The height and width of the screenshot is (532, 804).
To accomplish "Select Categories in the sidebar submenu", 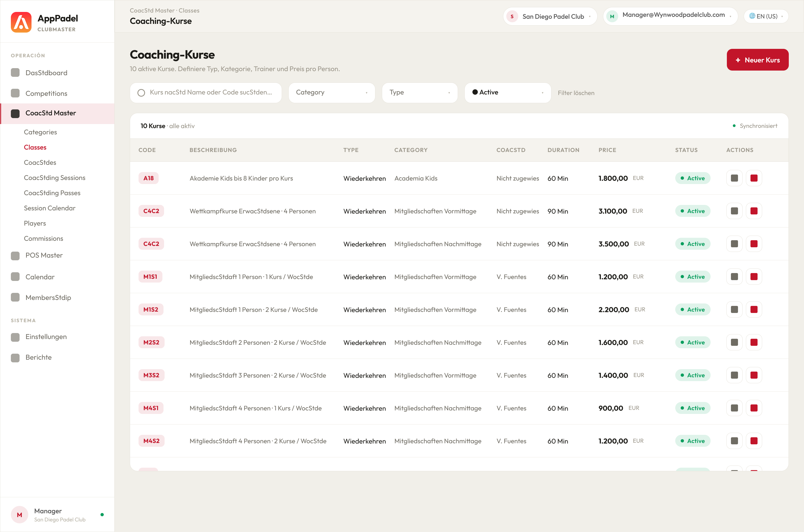I will click(x=40, y=132).
